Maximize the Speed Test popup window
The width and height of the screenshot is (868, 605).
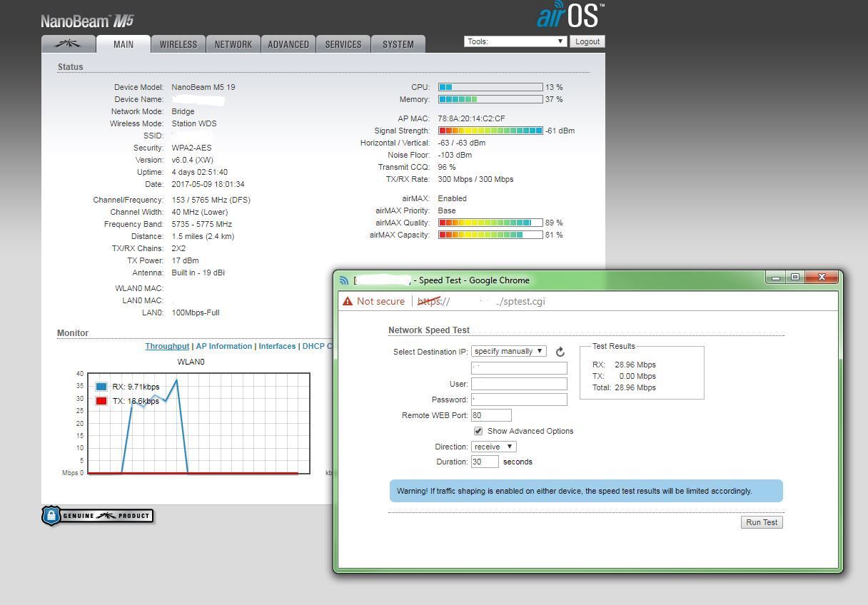(794, 277)
